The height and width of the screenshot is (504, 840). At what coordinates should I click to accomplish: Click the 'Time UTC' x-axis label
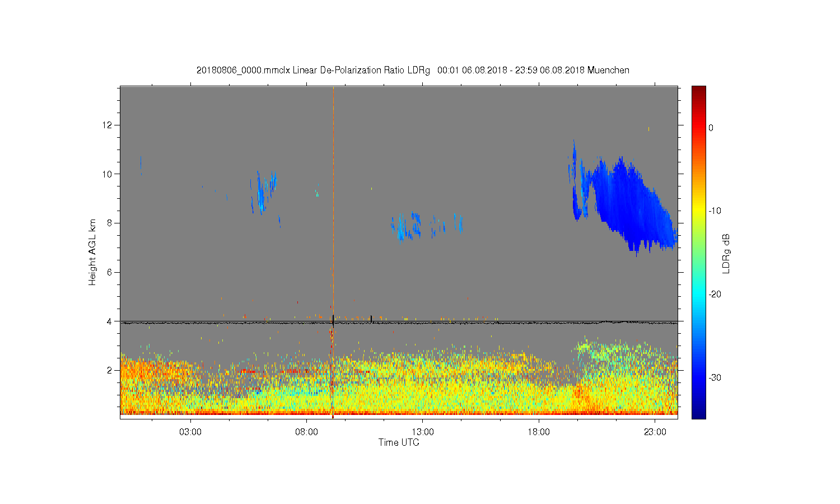click(399, 442)
